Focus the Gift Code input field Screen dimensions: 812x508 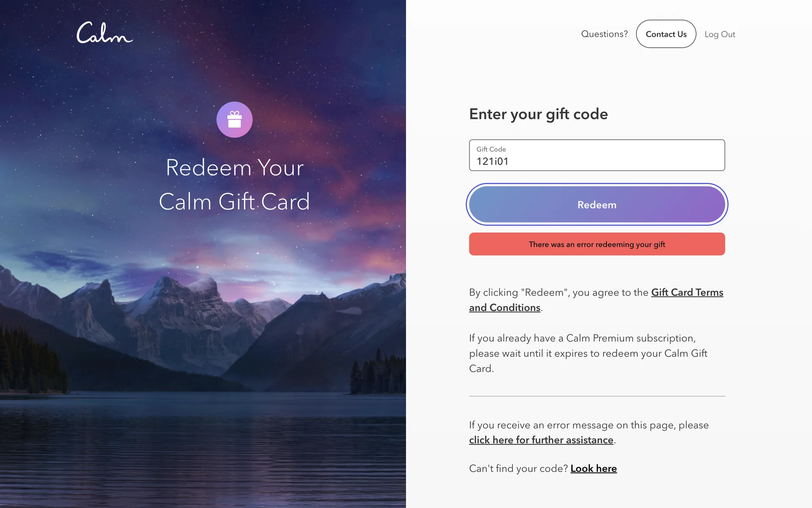coord(597,155)
